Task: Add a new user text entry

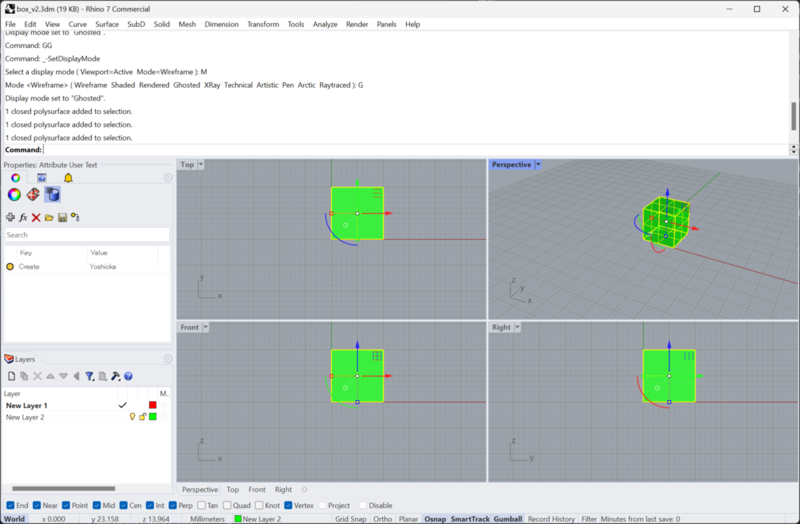Action: tap(10, 217)
